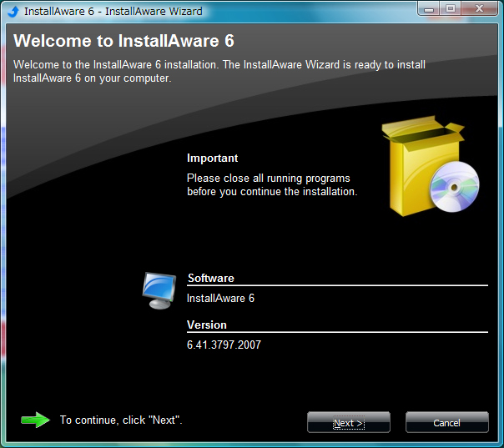Click the Next button to continue
Screen dimensions: 504x448
point(349,422)
